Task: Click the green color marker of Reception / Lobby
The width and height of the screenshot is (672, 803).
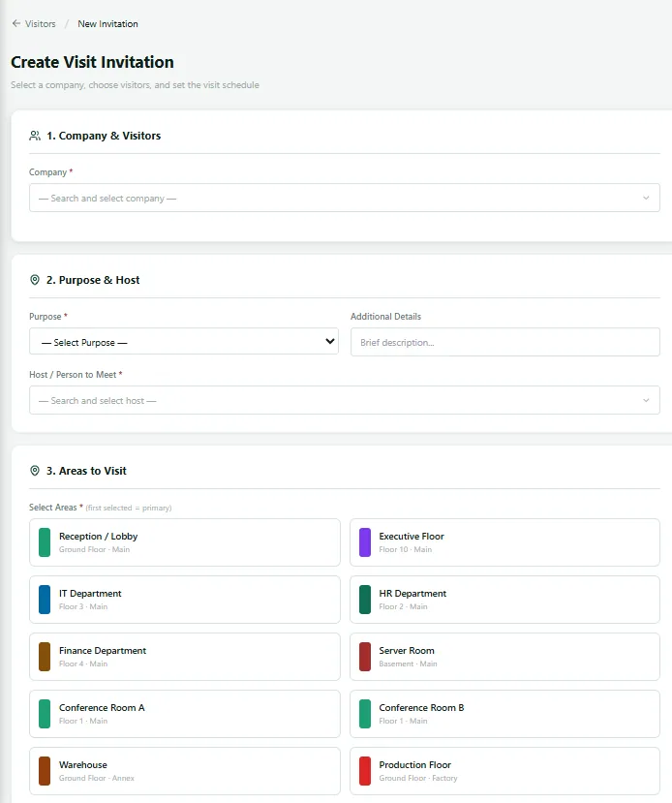Action: (x=45, y=542)
